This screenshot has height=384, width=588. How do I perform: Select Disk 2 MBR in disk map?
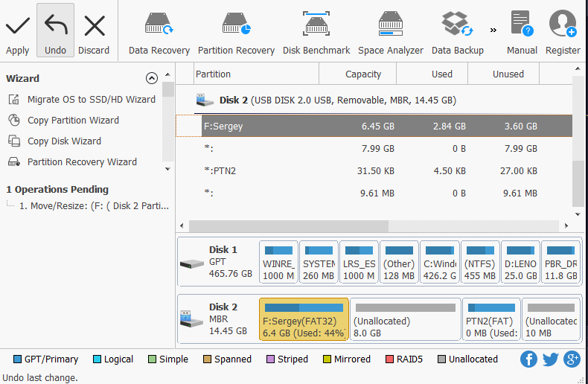coord(218,319)
